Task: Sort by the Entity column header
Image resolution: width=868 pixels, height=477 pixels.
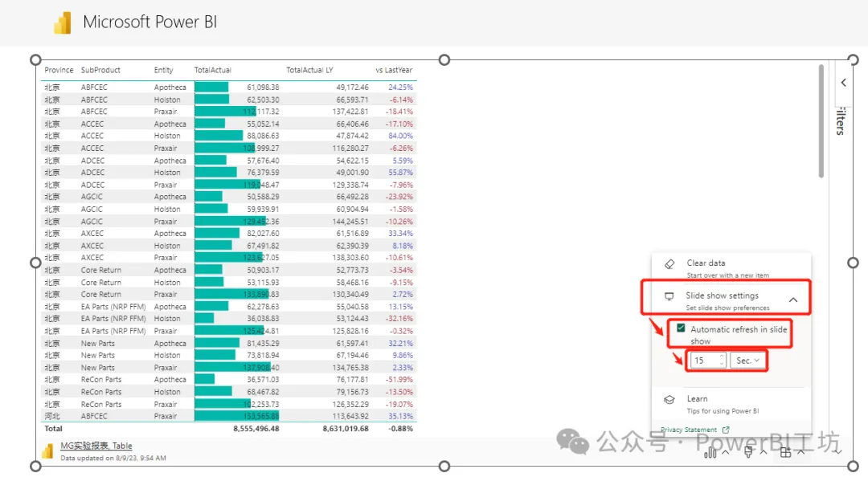Action: [163, 71]
